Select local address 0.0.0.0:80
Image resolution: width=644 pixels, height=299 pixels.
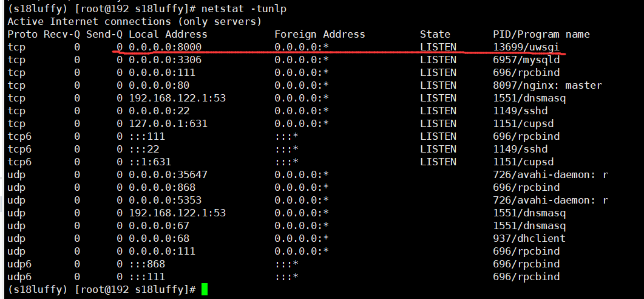[159, 85]
